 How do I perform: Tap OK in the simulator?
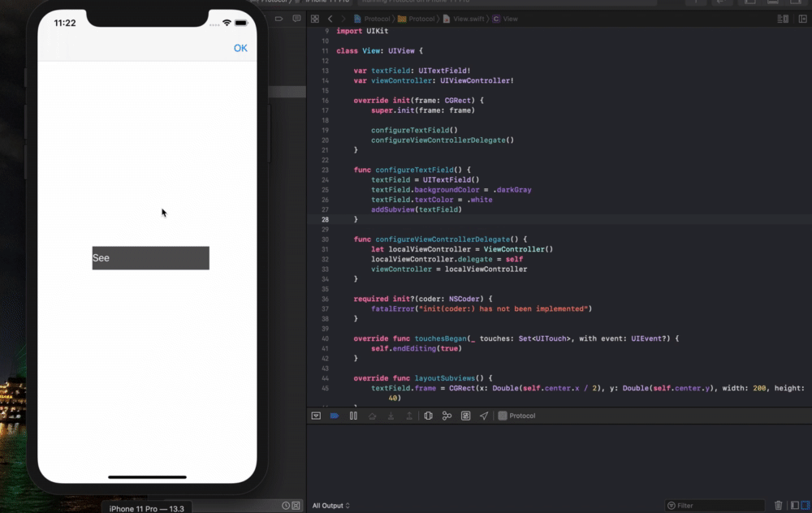(x=240, y=49)
